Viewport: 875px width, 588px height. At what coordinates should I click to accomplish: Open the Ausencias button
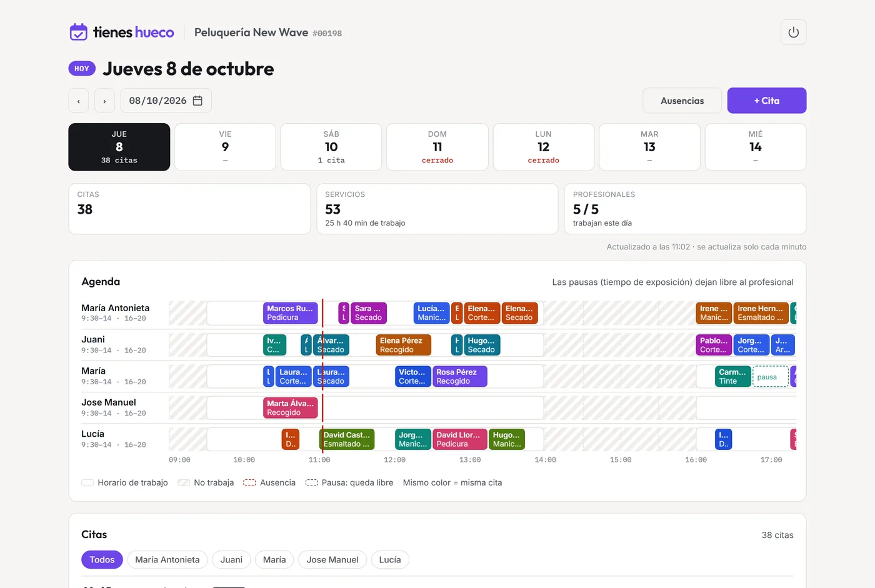[682, 101]
